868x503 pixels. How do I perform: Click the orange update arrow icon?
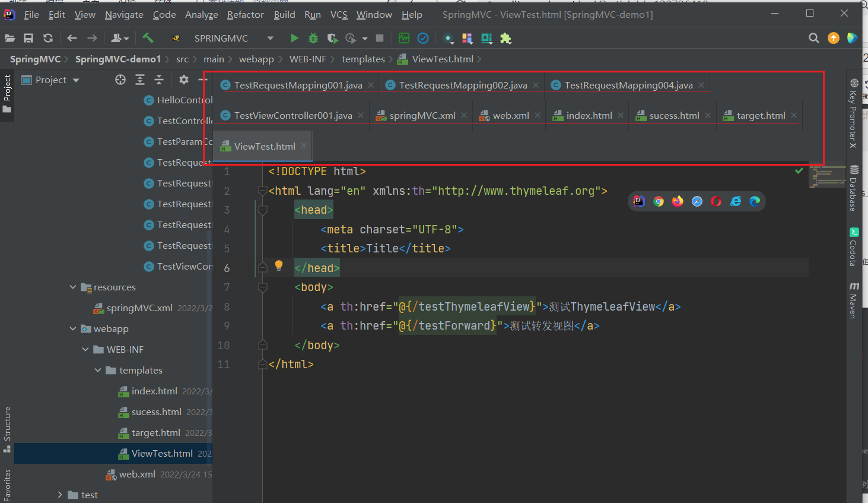coord(834,38)
